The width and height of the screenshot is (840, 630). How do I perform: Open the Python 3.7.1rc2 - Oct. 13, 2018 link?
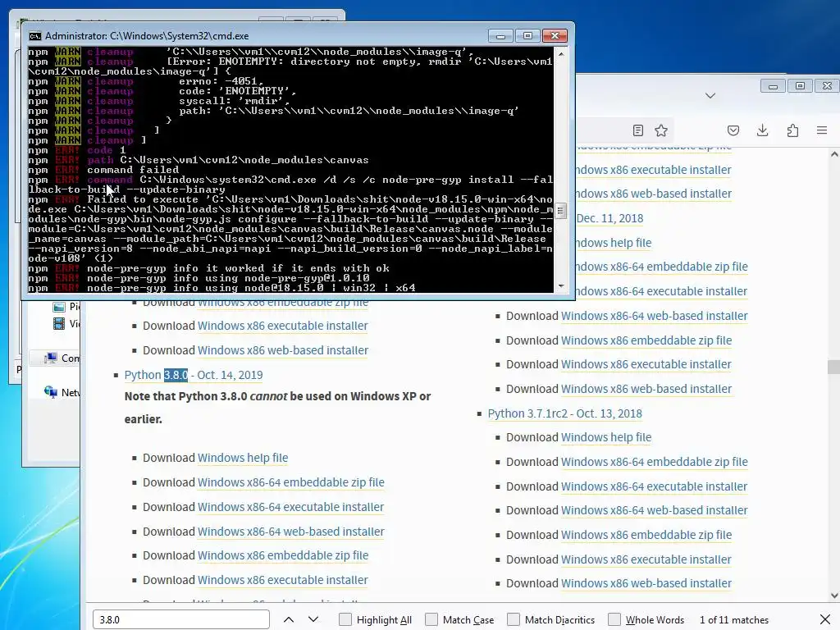pyautogui.click(x=564, y=413)
